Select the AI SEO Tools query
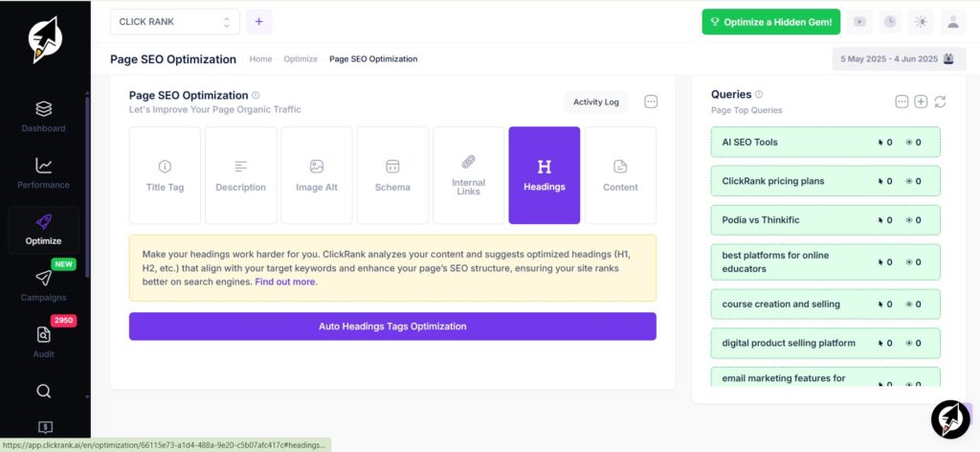This screenshot has width=980, height=452. click(826, 142)
